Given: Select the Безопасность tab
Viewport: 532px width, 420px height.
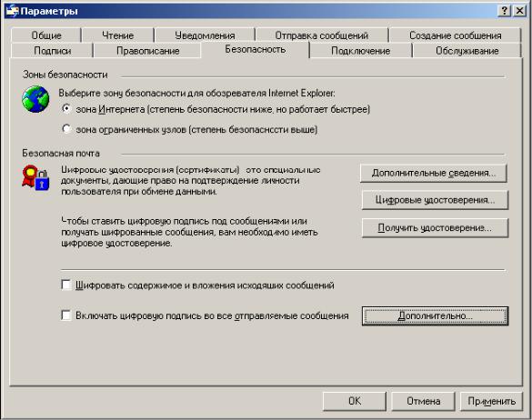Looking at the screenshot, I should 256,49.
